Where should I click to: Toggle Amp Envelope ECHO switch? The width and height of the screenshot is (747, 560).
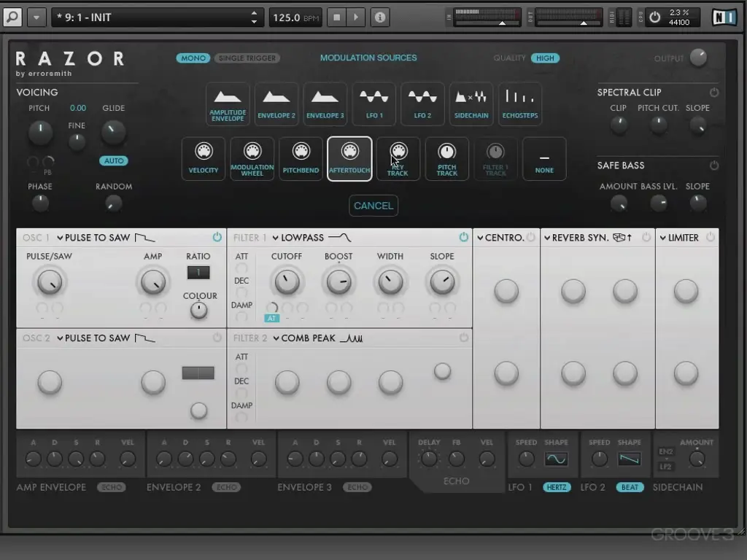click(x=112, y=487)
